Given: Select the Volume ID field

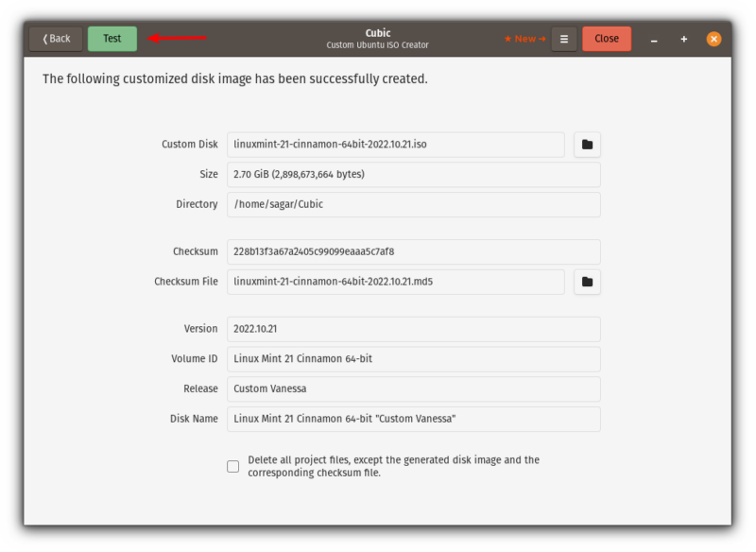Looking at the screenshot, I should click(x=414, y=359).
